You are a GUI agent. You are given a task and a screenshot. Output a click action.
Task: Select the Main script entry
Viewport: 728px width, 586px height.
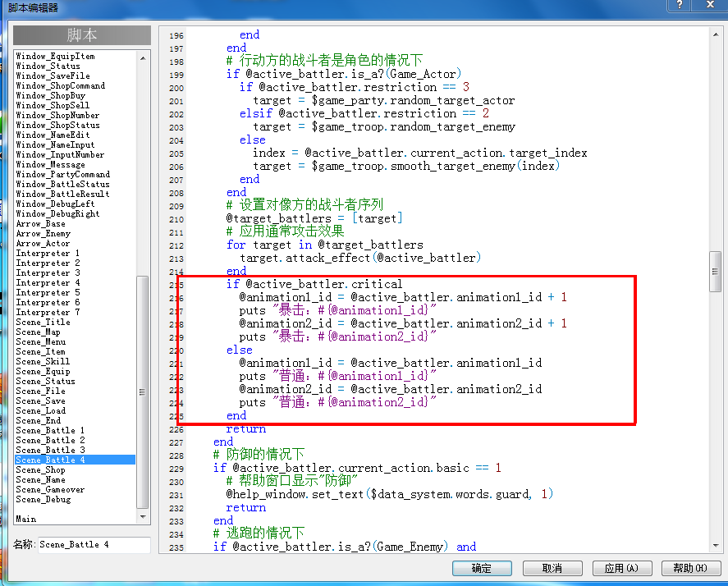coord(26,520)
